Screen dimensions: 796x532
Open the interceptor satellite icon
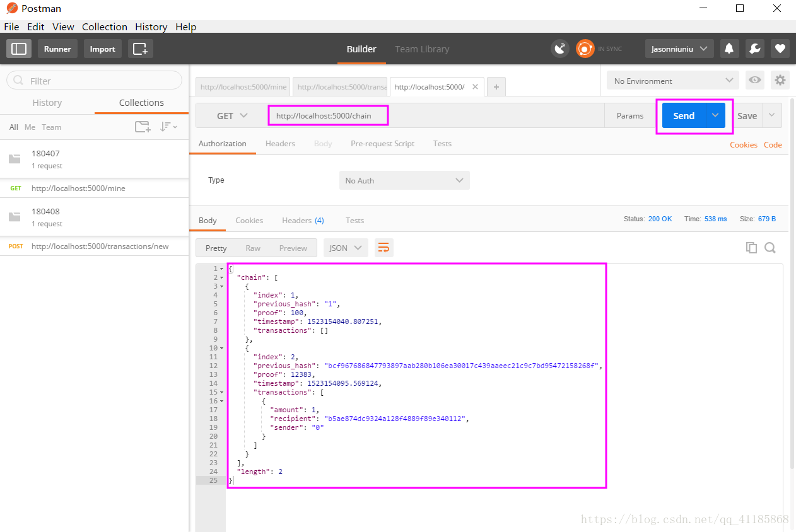click(x=559, y=49)
